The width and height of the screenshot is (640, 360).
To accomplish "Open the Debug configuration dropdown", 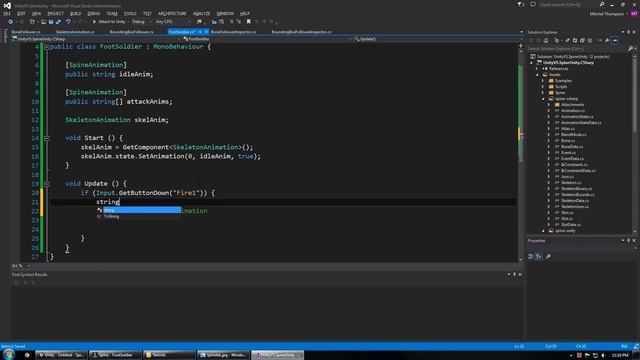I will coord(140,22).
